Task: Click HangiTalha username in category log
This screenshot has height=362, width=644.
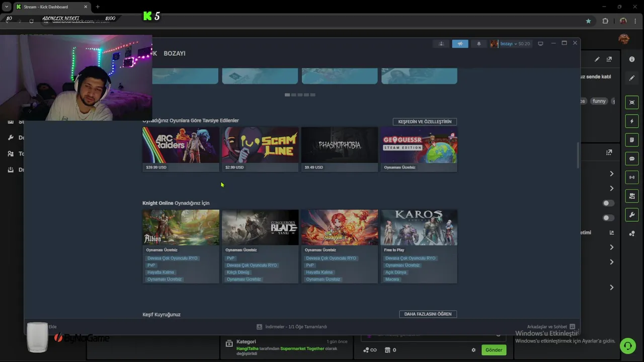Action: (247, 348)
